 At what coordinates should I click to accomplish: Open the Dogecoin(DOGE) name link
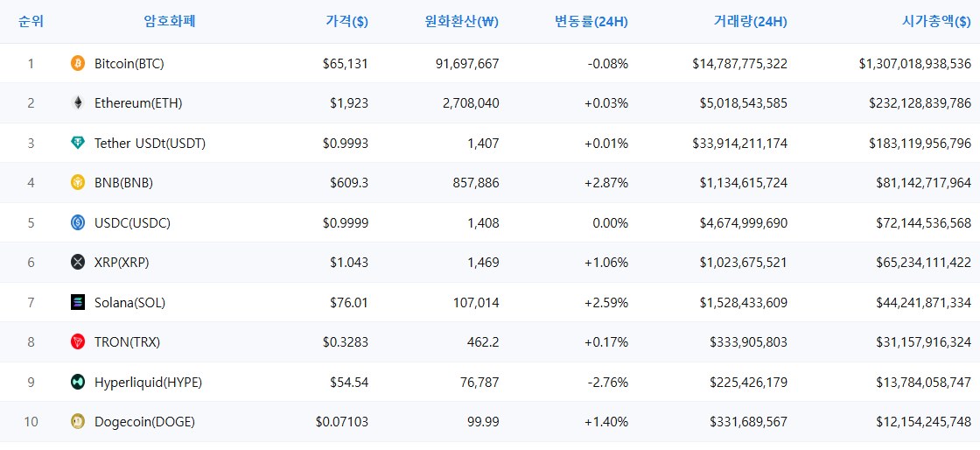point(144,422)
